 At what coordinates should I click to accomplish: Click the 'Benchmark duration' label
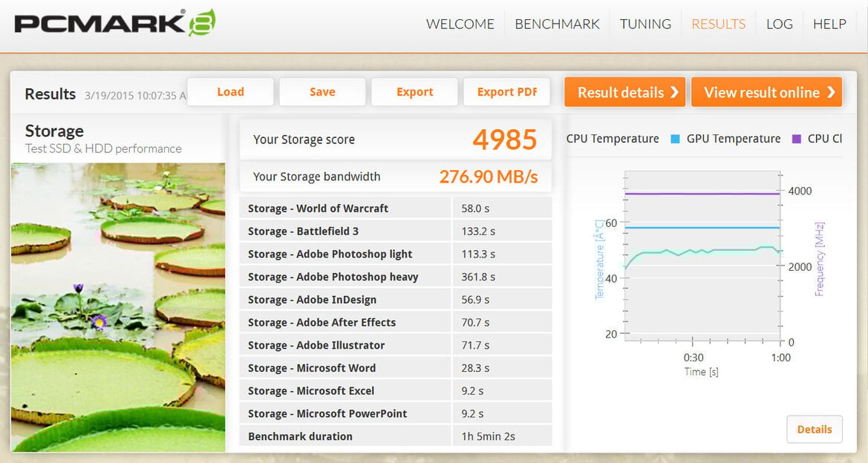[300, 436]
